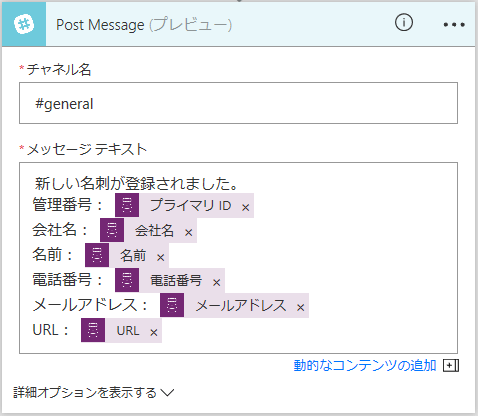478x416 pixels.
Task: Click the purple icon of メールアドレス token
Action: click(x=172, y=305)
